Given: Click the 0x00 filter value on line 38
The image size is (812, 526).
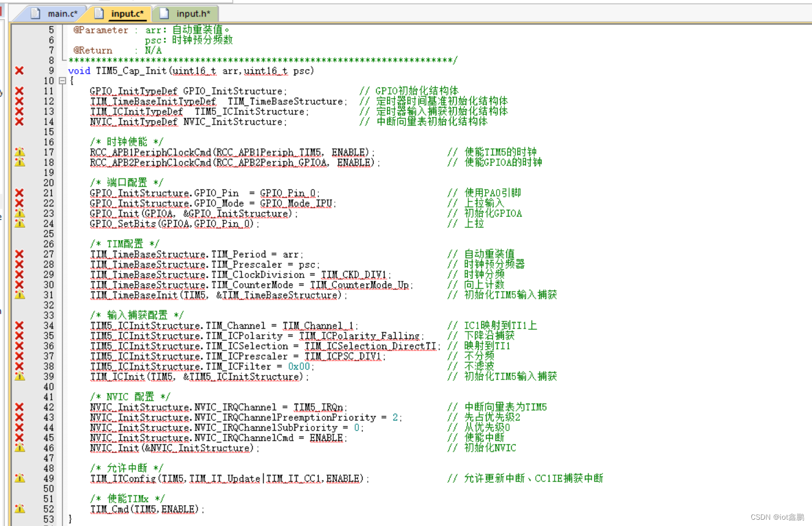Looking at the screenshot, I should point(299,367).
